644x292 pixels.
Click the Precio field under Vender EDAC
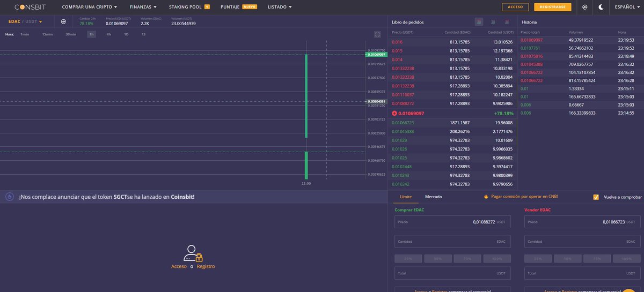point(582,222)
